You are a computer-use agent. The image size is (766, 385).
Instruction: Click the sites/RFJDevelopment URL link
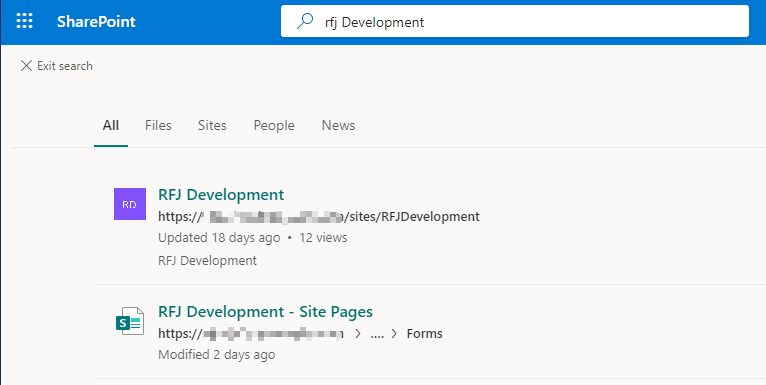coord(319,216)
